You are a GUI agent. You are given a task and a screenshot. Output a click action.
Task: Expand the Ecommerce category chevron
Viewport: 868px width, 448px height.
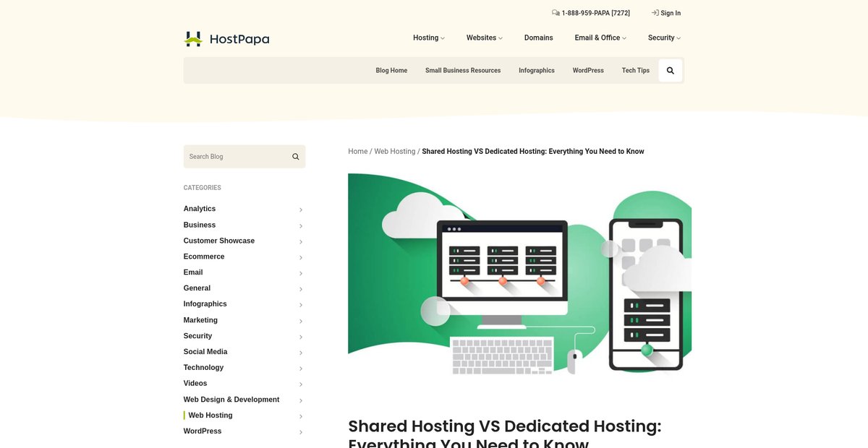(301, 257)
